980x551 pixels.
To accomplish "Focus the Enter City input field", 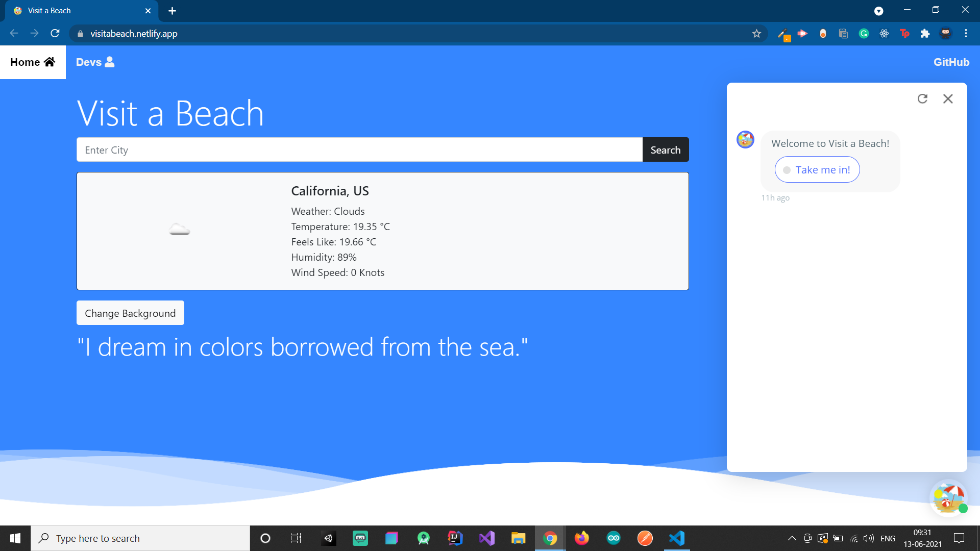I will pyautogui.click(x=359, y=150).
